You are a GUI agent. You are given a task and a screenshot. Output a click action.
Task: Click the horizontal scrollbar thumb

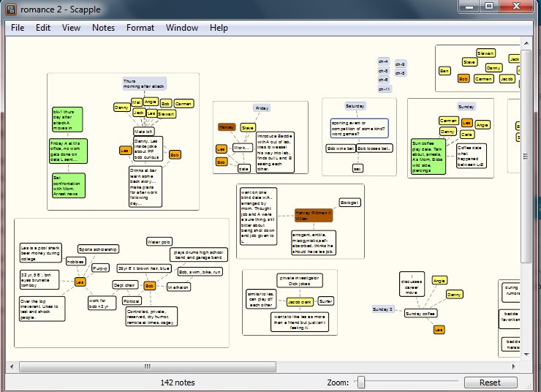point(146,366)
